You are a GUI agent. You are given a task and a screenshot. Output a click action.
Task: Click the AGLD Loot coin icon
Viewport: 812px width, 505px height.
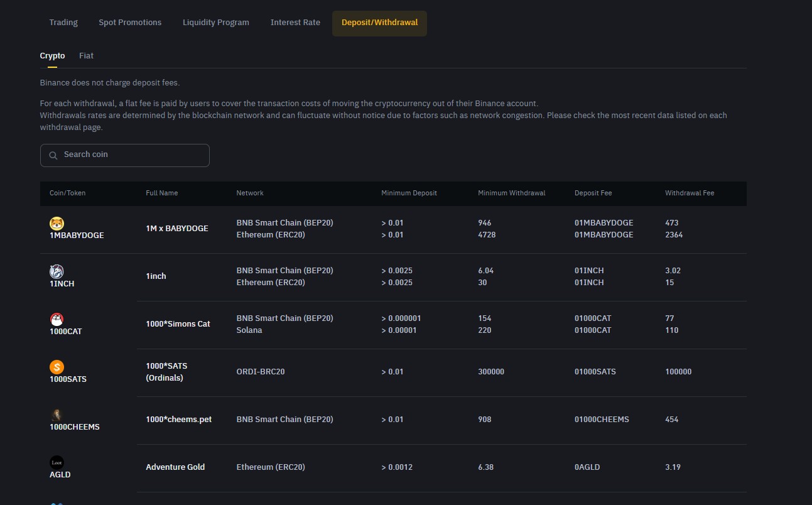pos(57,462)
